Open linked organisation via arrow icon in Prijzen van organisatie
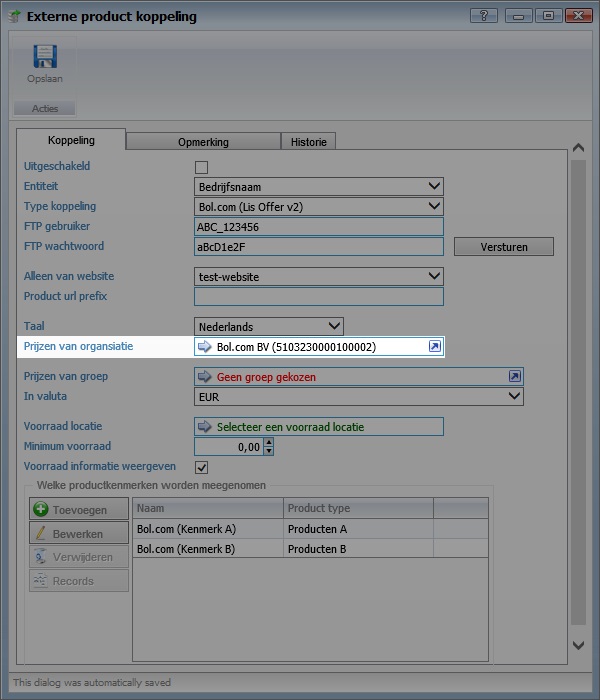This screenshot has width=600, height=700. pyautogui.click(x=434, y=346)
